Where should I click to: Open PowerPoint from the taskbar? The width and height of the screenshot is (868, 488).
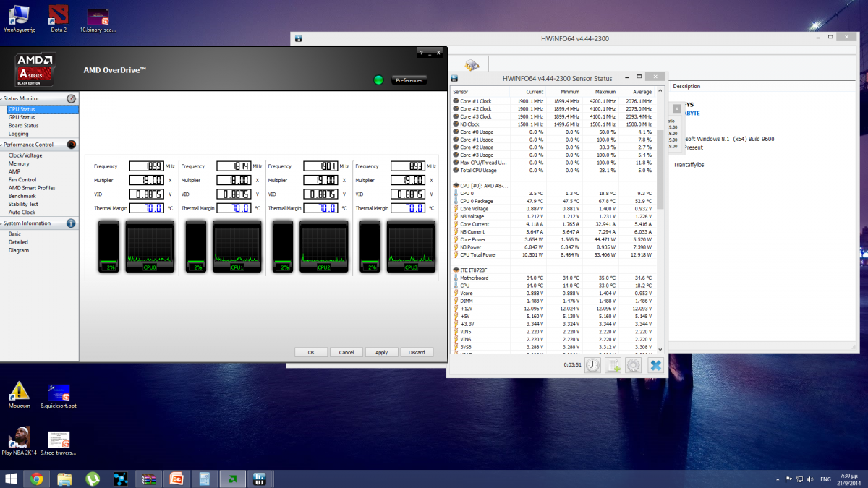pyautogui.click(x=176, y=479)
